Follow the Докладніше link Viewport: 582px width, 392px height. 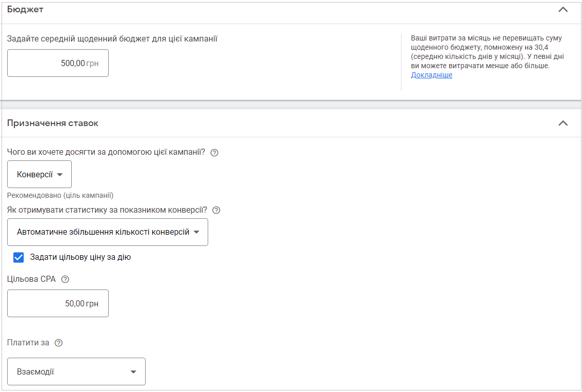pos(431,75)
